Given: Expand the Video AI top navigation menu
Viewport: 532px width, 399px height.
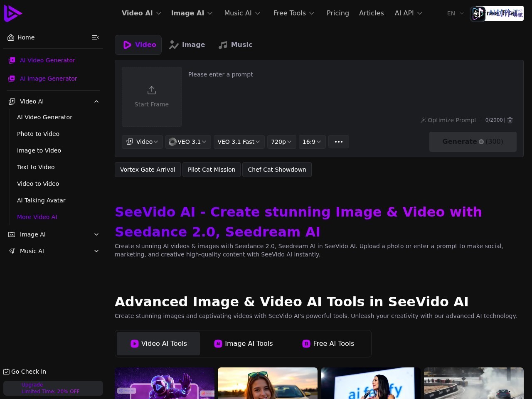Looking at the screenshot, I should [x=141, y=13].
